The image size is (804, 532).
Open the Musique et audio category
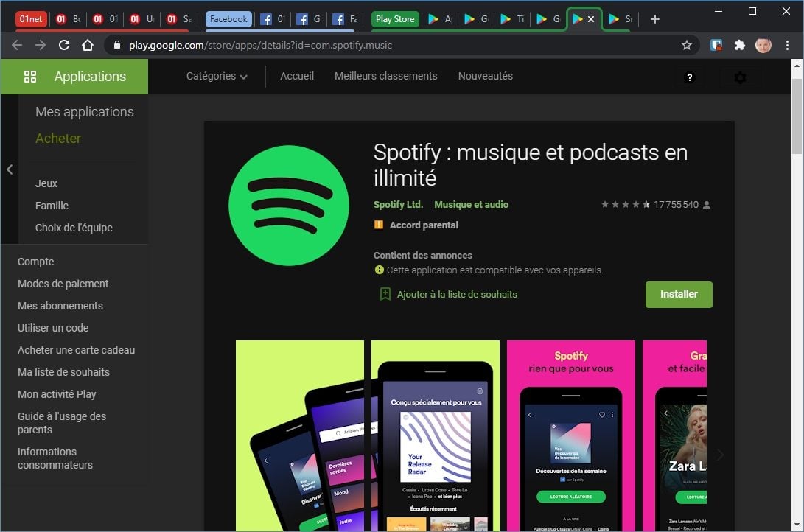[471, 205]
